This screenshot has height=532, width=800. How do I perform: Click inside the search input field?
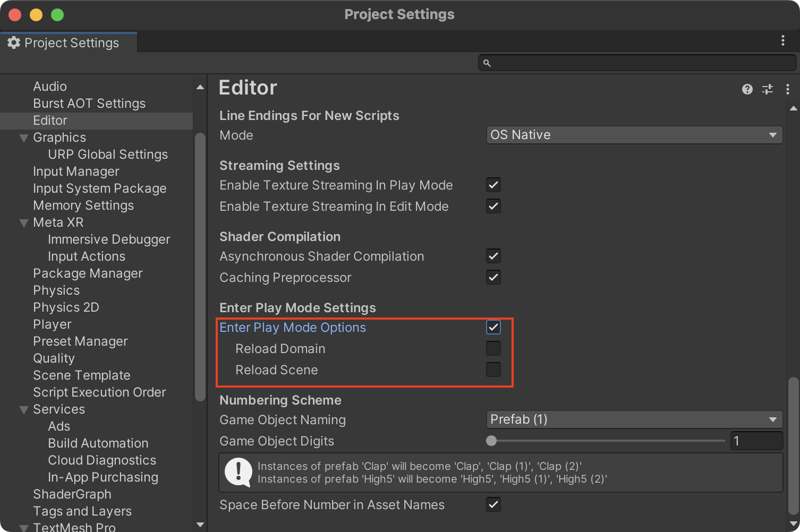pos(611,63)
